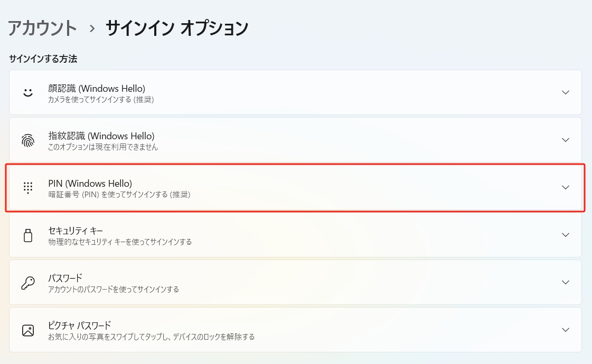The height and width of the screenshot is (364, 592).
Task: Expand the PIN (Windows Hello) chevron
Action: click(566, 187)
